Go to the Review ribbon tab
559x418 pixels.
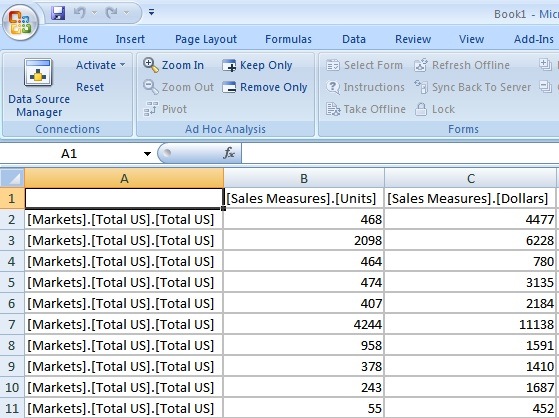(x=413, y=39)
